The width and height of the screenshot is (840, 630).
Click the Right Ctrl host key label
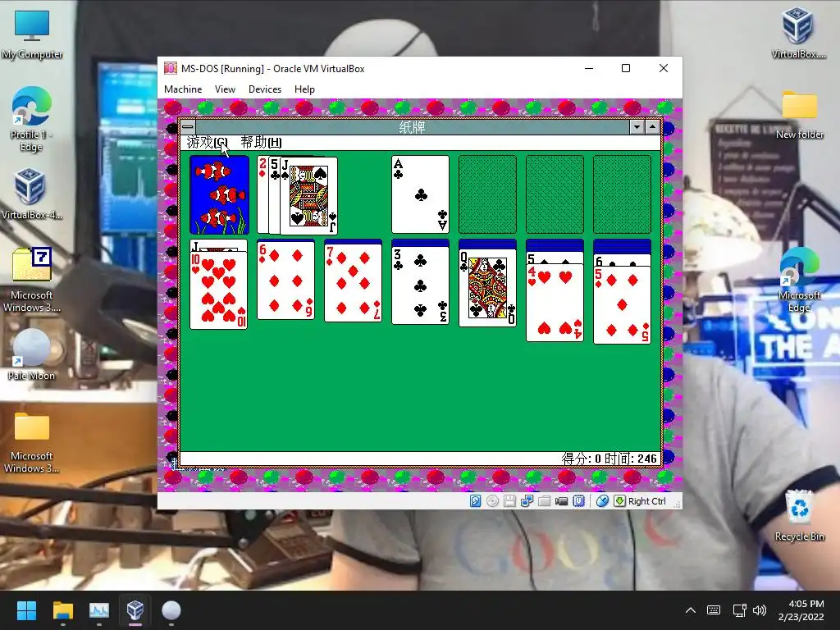click(646, 501)
